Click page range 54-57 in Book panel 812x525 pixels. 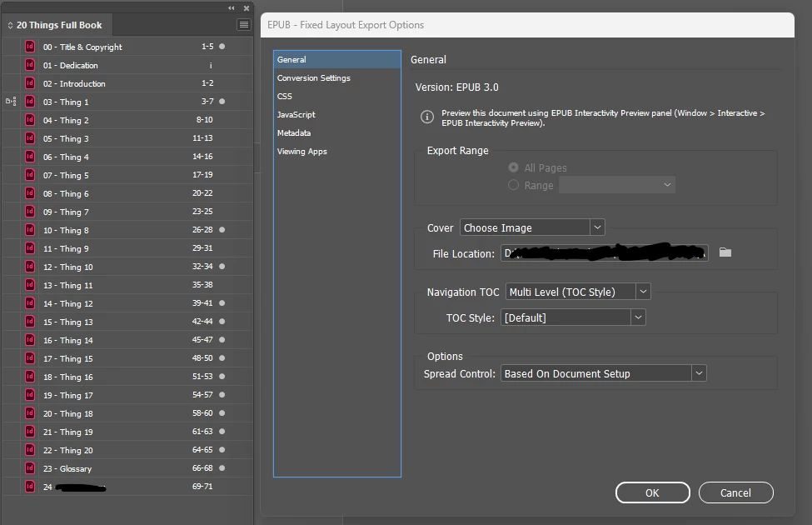[x=202, y=394]
